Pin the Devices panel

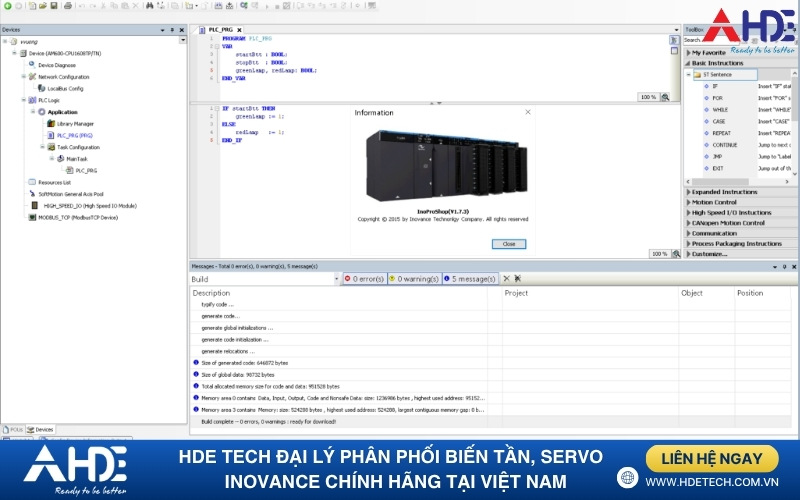tap(172, 30)
